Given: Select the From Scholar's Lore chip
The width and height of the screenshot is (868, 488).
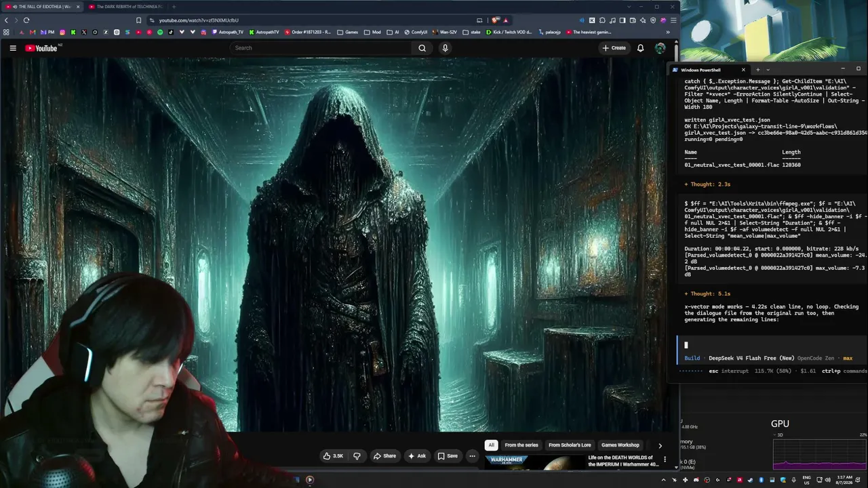Looking at the screenshot, I should [x=570, y=445].
